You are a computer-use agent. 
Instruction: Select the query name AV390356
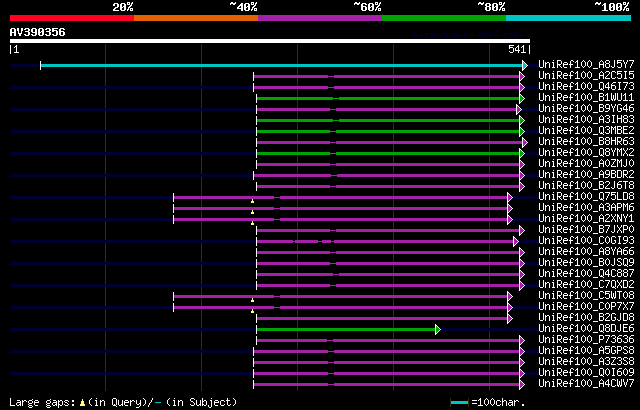(x=38, y=32)
